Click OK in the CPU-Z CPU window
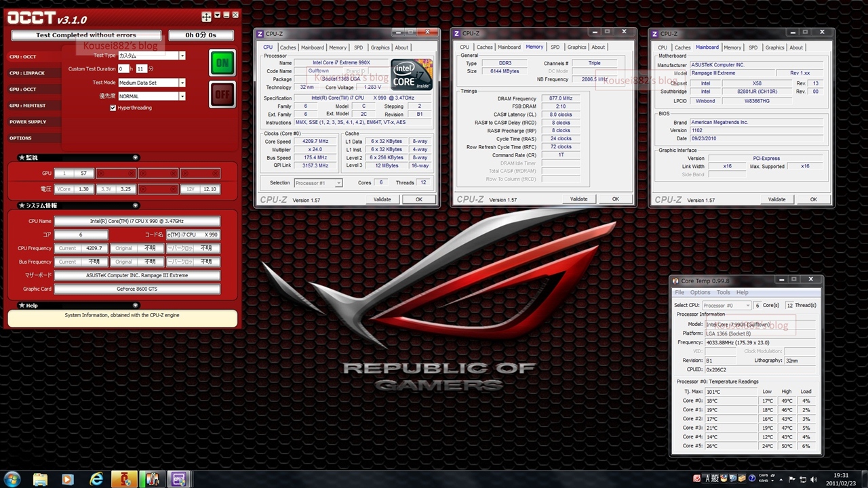The image size is (868, 488). [x=419, y=199]
